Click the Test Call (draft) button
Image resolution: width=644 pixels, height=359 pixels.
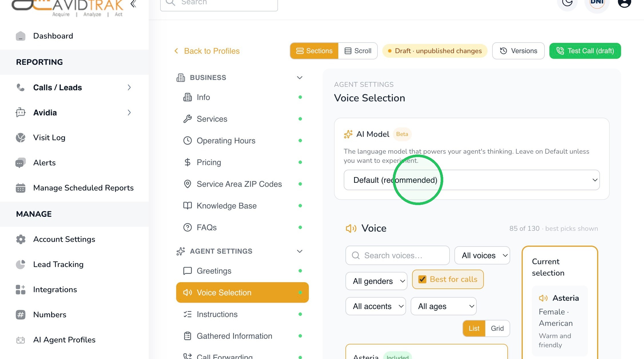click(585, 51)
